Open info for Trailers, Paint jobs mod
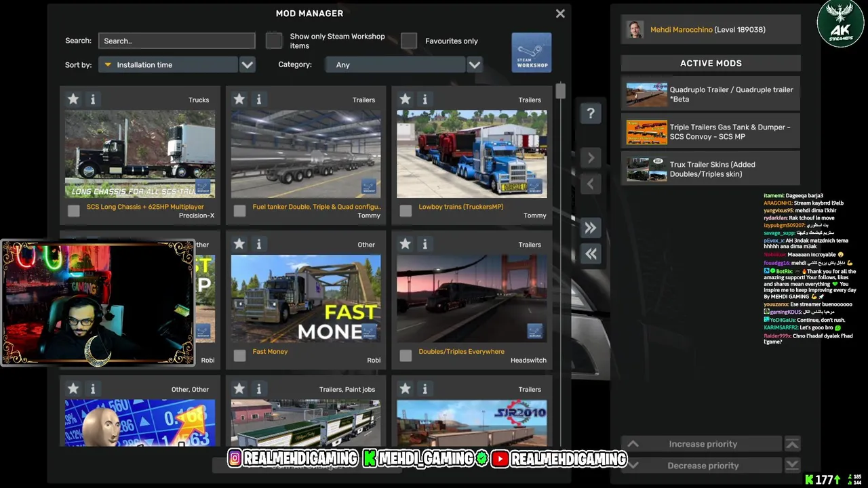 [259, 389]
